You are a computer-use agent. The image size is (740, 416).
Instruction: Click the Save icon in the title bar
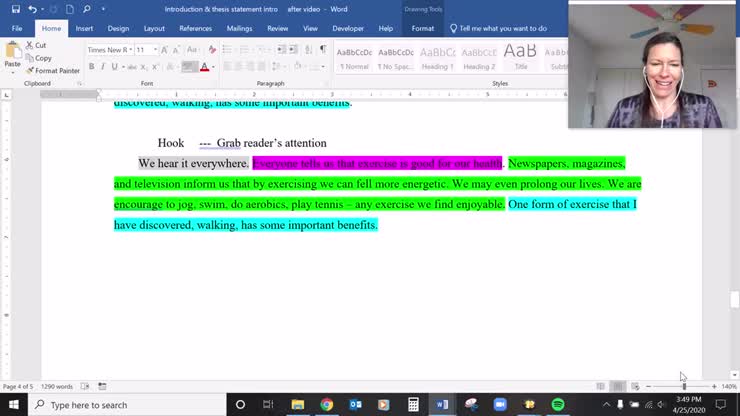tap(13, 9)
